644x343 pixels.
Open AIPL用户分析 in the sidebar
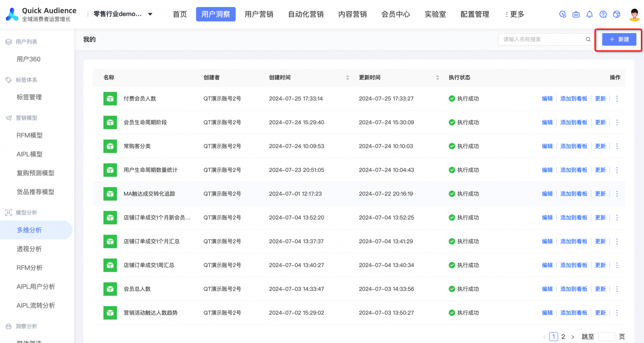pyautogui.click(x=36, y=286)
